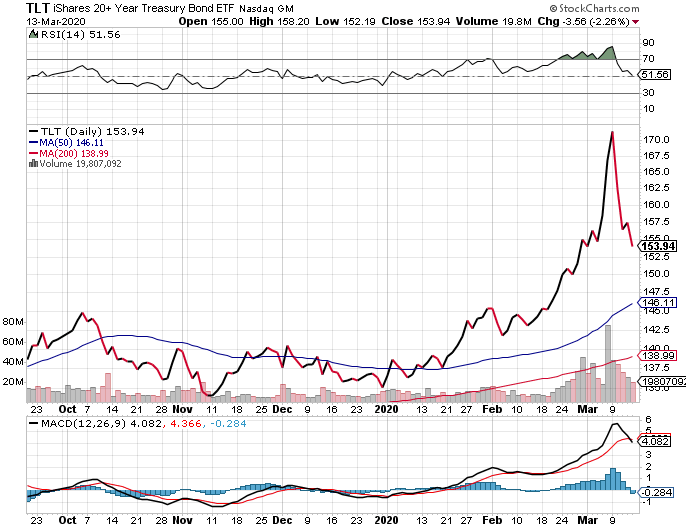
Task: Click the 20M volume axis label
Action: pyautogui.click(x=13, y=382)
